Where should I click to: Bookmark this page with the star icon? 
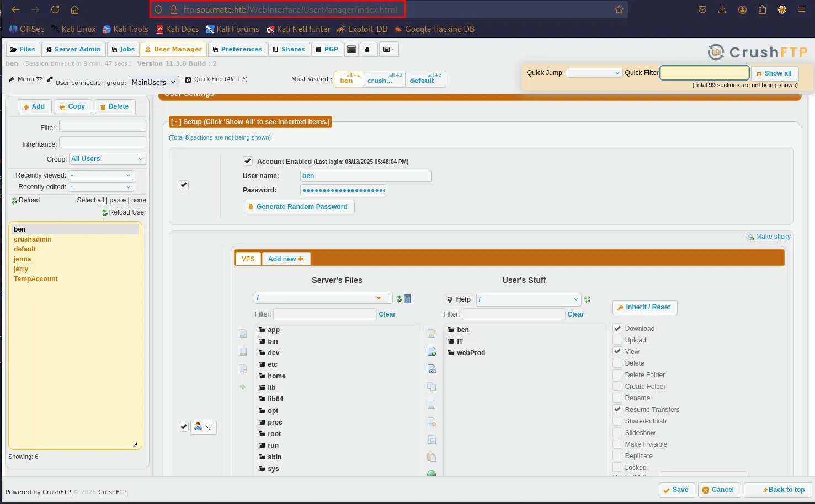[619, 9]
